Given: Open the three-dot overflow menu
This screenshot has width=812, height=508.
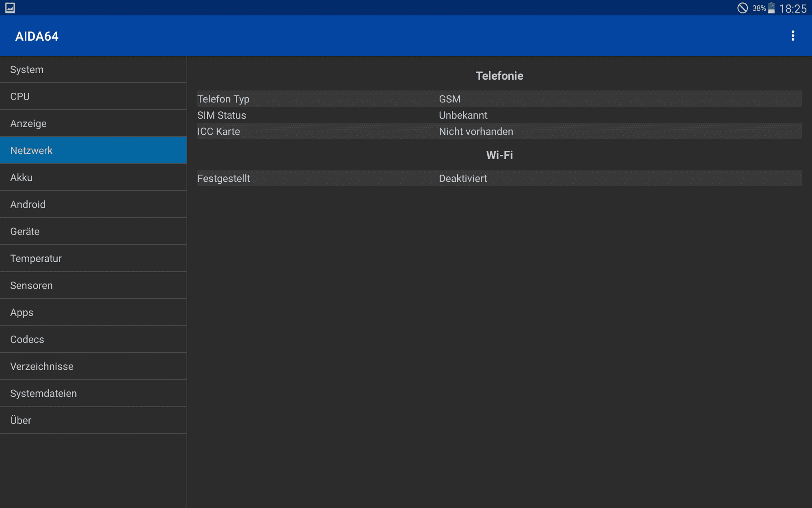Looking at the screenshot, I should pyautogui.click(x=792, y=36).
